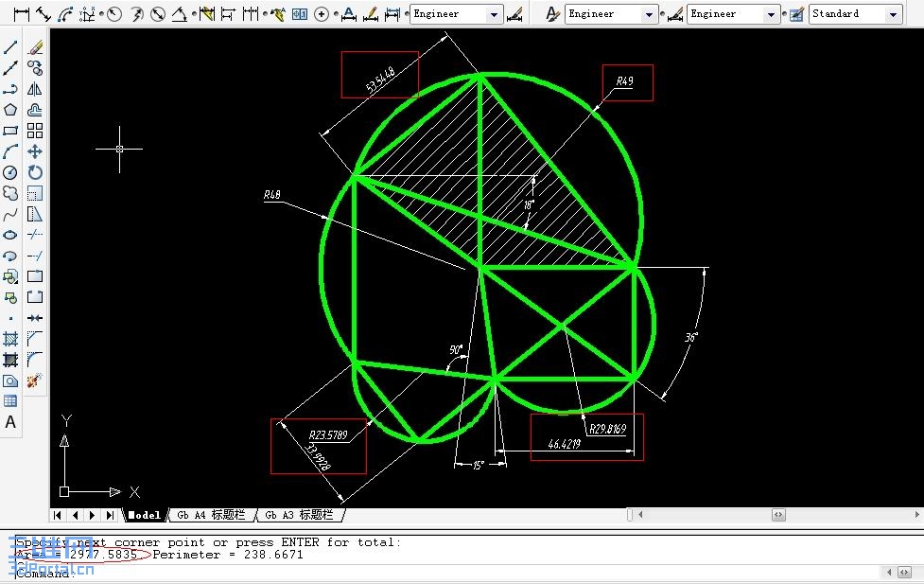The width and height of the screenshot is (924, 584).
Task: Select the Baseline dimension tool
Action: [228, 14]
